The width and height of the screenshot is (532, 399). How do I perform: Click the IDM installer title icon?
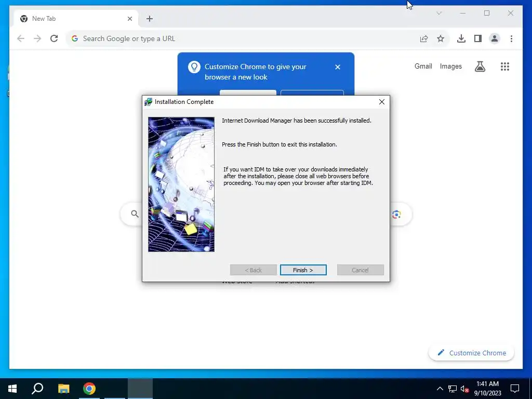148,102
